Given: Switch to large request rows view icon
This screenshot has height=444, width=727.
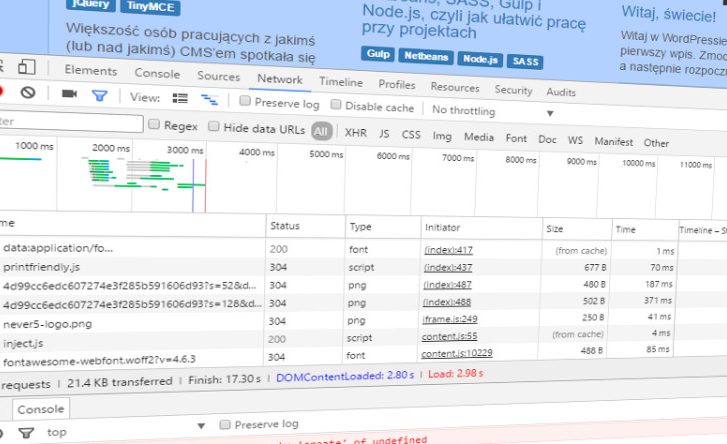Looking at the screenshot, I should pyautogui.click(x=180, y=98).
